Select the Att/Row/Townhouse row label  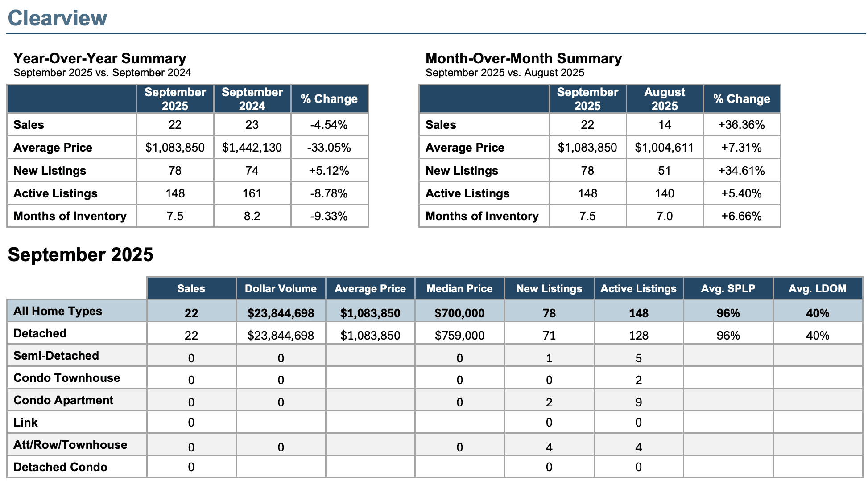[70, 445]
